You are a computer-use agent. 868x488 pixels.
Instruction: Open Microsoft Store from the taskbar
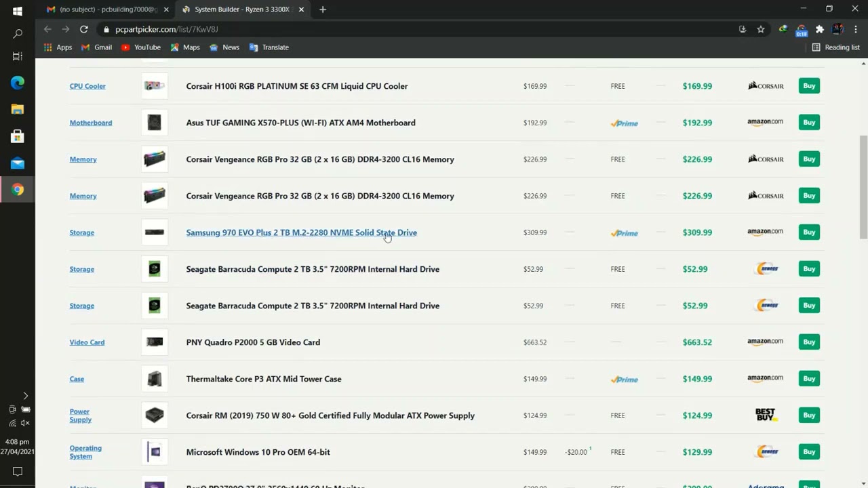click(18, 136)
